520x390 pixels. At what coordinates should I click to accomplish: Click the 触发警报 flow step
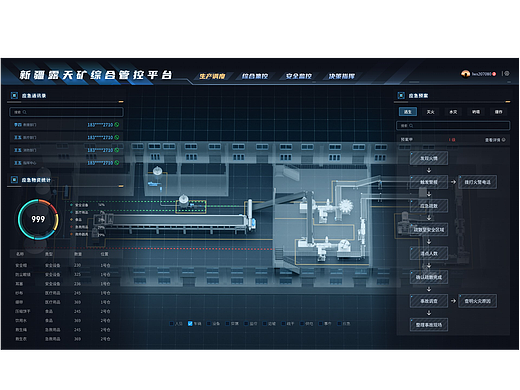(x=429, y=182)
